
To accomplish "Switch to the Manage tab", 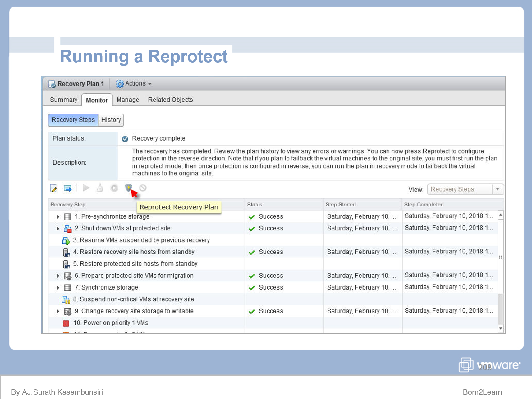I will [x=128, y=100].
